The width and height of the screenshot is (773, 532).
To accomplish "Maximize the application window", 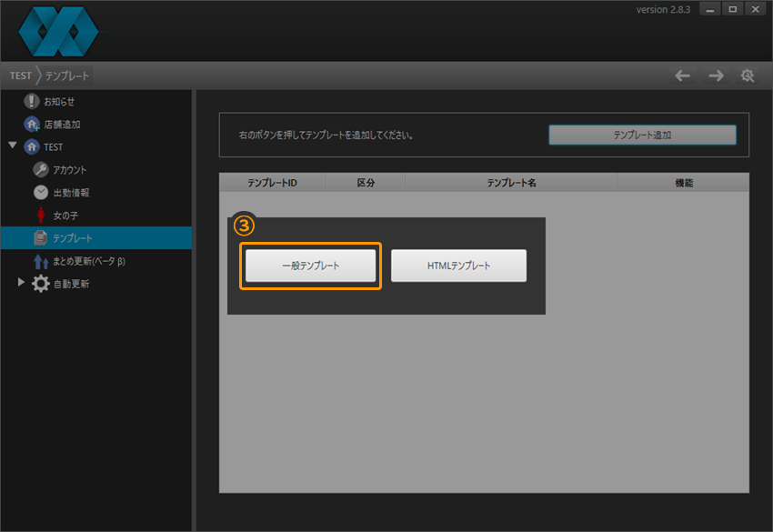I will click(733, 9).
